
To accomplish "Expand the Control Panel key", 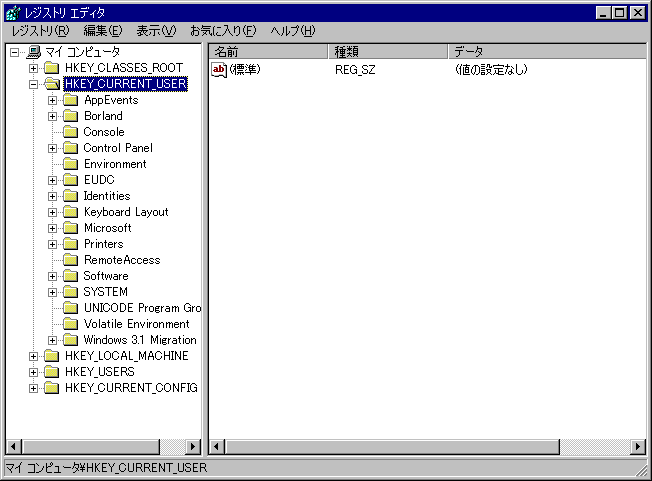I will point(53,148).
